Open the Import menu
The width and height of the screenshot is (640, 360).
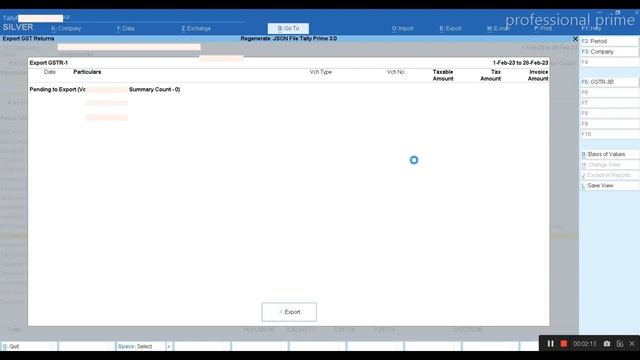[402, 29]
